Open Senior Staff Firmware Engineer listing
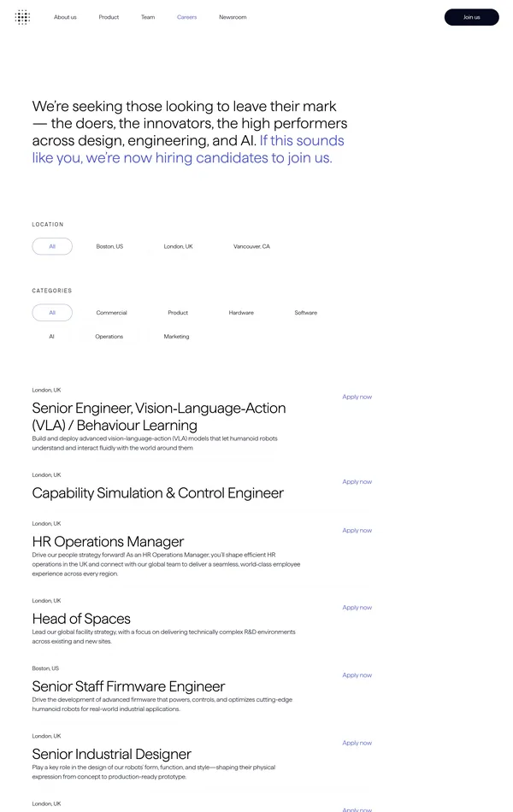Viewport: 513px width, 812px height. pos(128,686)
